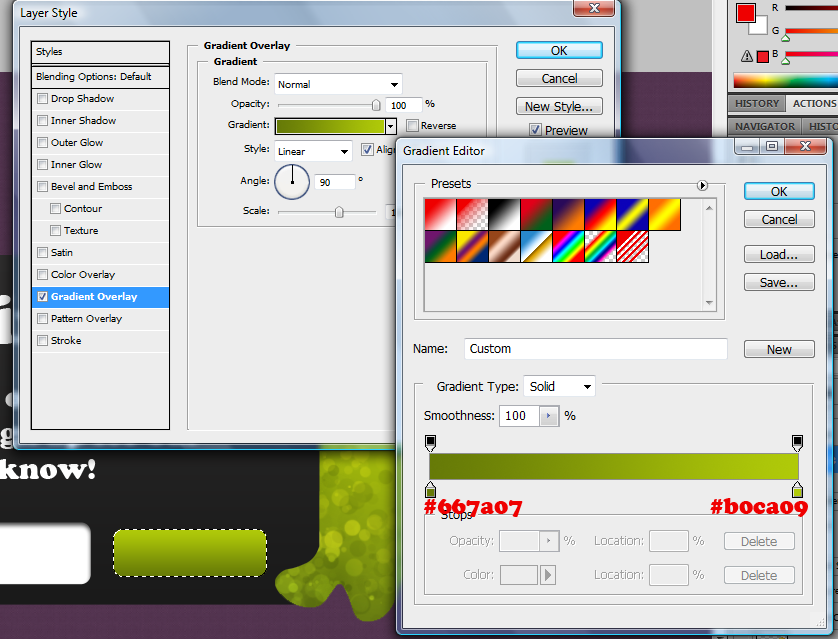Screen dimensions: 838x639
Task: Open the gradient picker dropdown arrow
Action: (x=391, y=127)
